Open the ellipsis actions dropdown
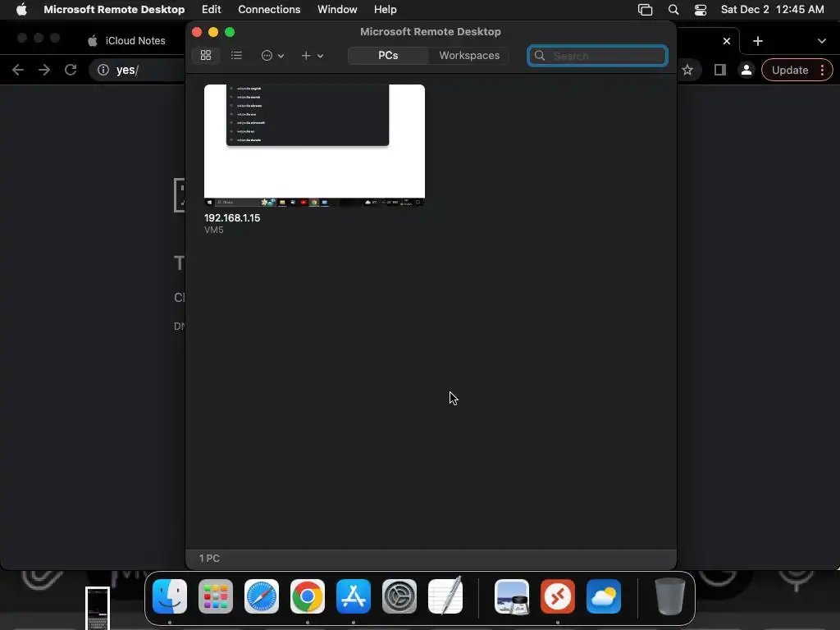Screen dimensions: 840x630 [272, 55]
